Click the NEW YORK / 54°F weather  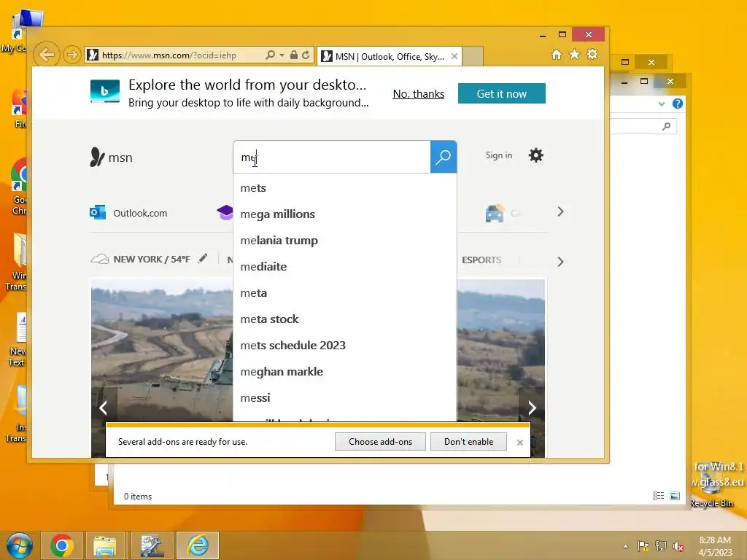[141, 259]
